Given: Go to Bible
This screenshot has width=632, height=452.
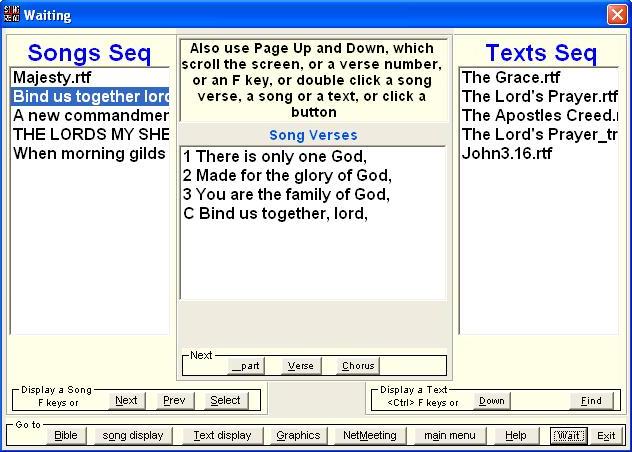Looking at the screenshot, I should coord(66,435).
